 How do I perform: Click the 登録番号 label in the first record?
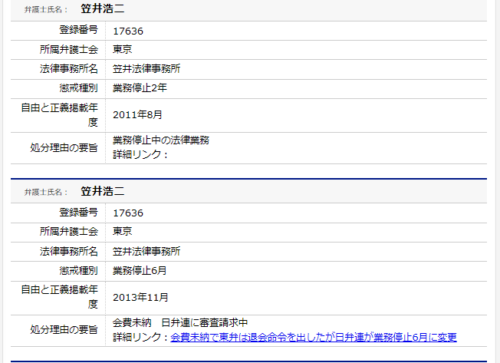[x=78, y=30]
